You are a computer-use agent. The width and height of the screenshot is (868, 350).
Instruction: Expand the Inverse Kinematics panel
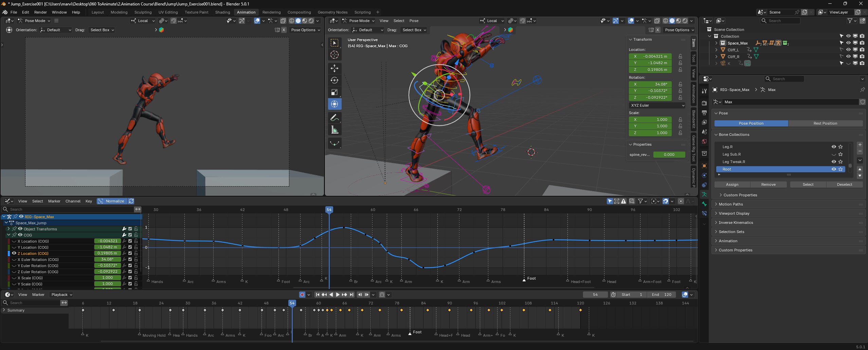pyautogui.click(x=736, y=223)
